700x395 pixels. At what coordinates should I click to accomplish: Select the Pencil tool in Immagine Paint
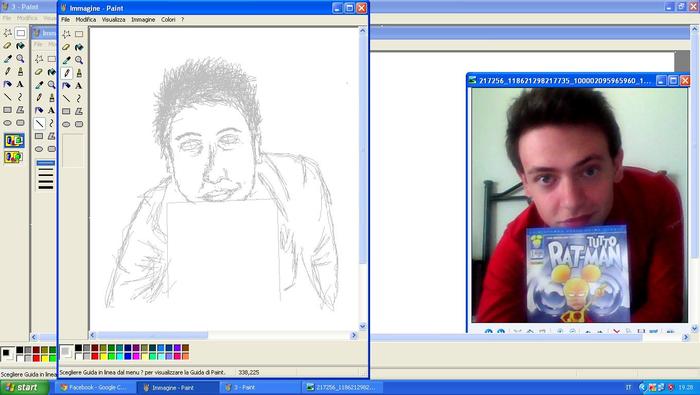(x=67, y=73)
